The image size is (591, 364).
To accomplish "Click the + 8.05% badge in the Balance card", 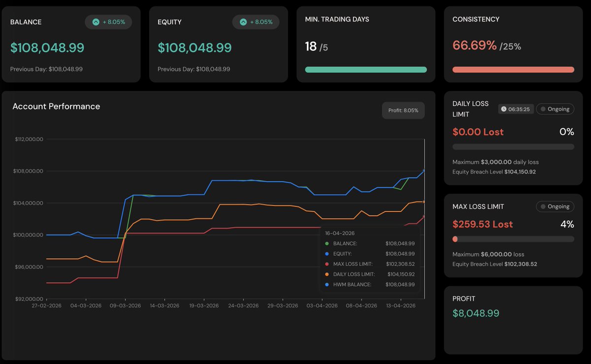I will 108,22.
